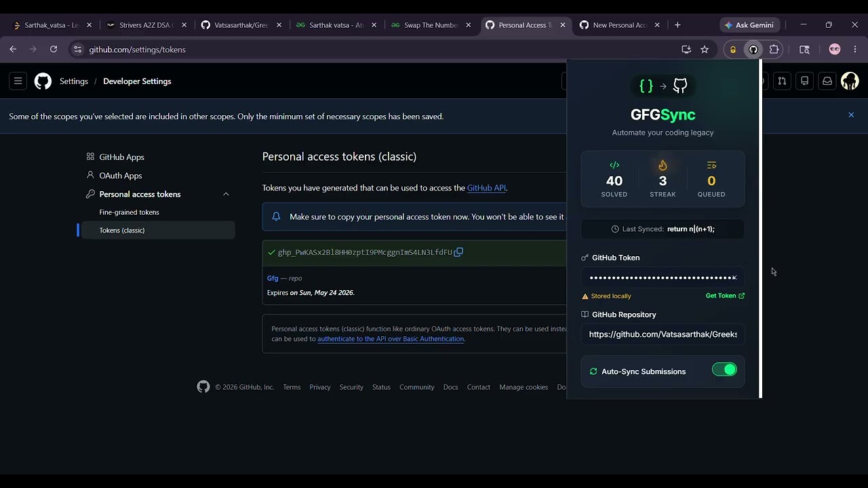
Task: Open the browser Extensions puzzle icon
Action: pyautogui.click(x=774, y=49)
